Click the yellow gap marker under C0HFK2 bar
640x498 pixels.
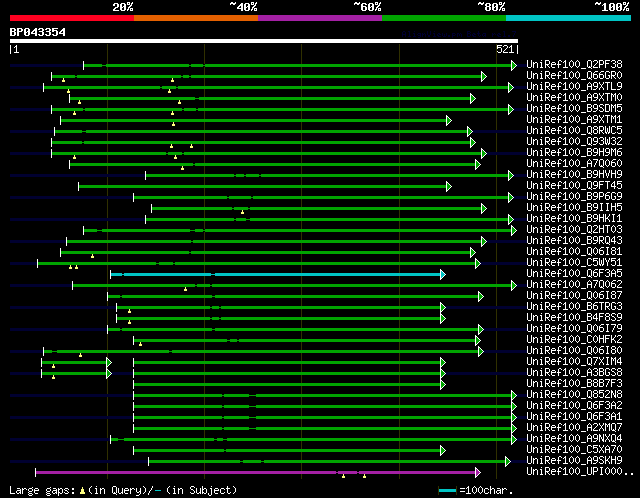point(140,345)
